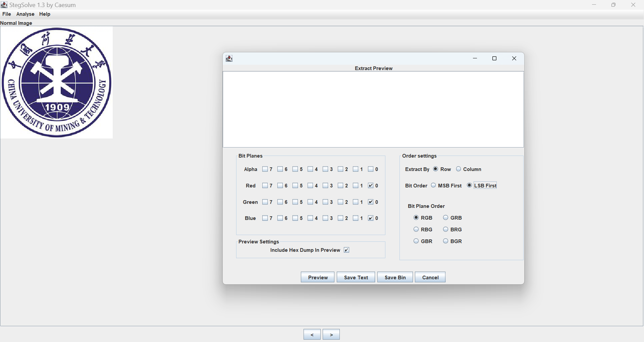This screenshot has width=644, height=342.
Task: Select Blue bit plane 7 checkbox
Action: click(x=265, y=218)
